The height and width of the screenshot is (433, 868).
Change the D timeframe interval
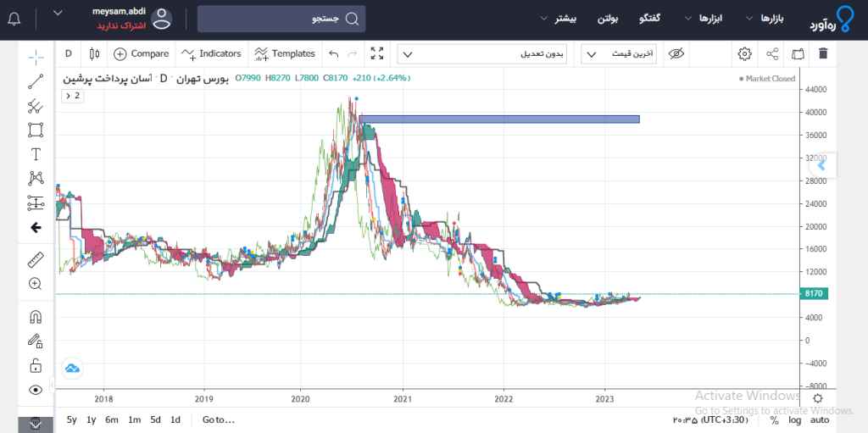click(x=69, y=53)
